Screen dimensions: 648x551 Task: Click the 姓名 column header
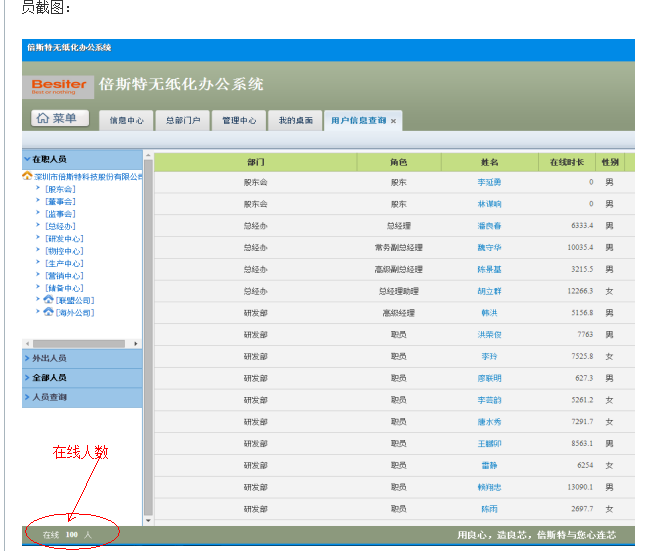[x=489, y=162]
